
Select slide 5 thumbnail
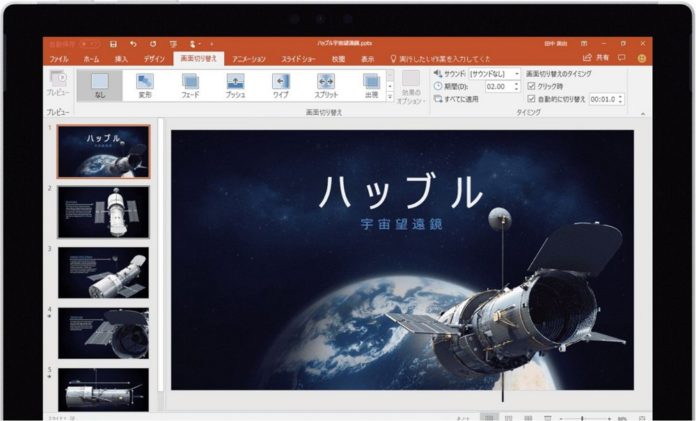point(103,389)
